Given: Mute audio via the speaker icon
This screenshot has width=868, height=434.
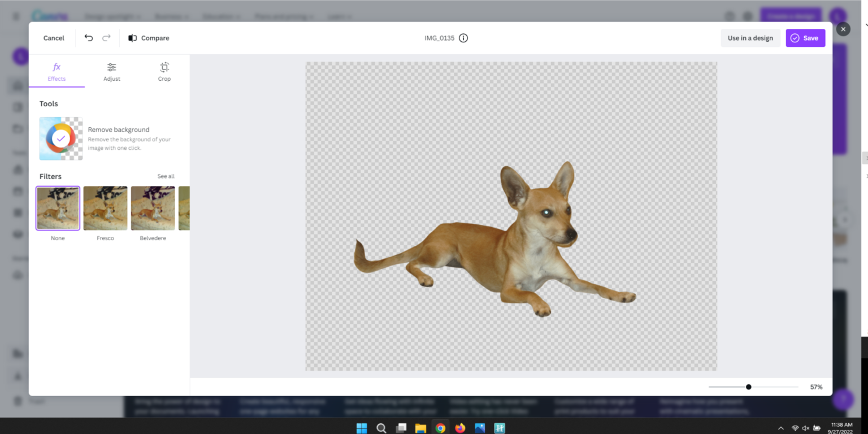Looking at the screenshot, I should 806,428.
